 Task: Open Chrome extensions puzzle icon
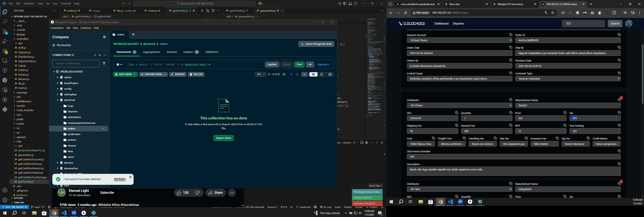click(x=614, y=13)
